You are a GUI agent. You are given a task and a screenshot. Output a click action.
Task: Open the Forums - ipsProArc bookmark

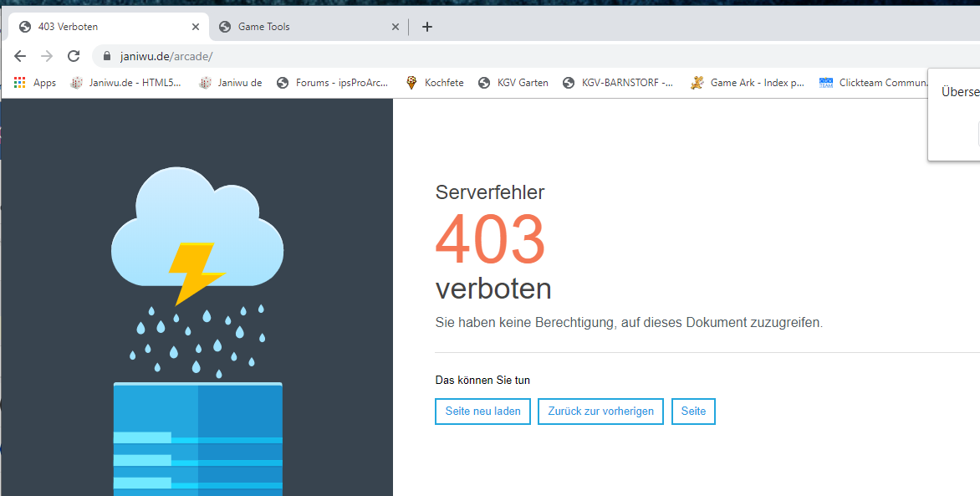(x=333, y=83)
